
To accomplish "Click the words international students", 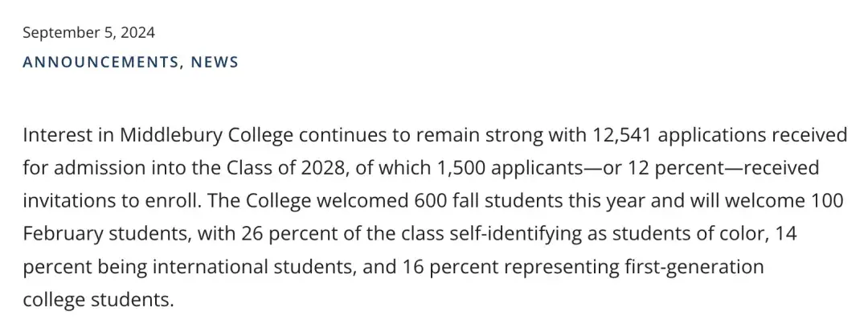I will [252, 267].
